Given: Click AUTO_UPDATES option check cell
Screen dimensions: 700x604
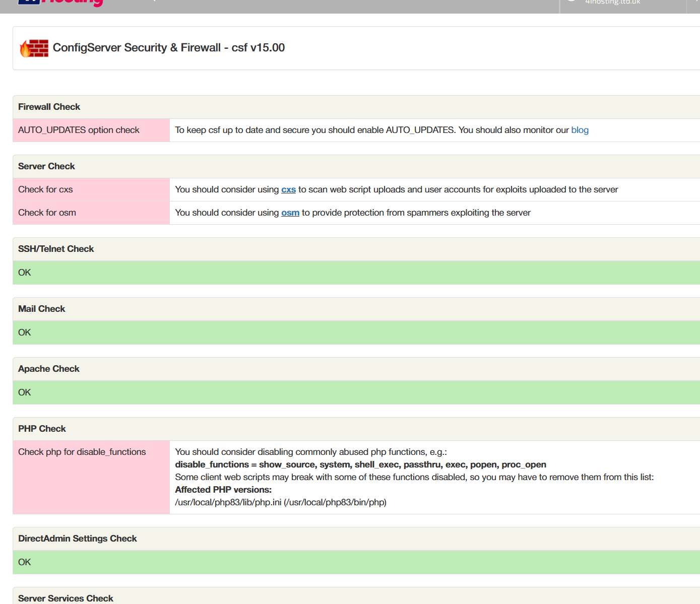Looking at the screenshot, I should (91, 130).
